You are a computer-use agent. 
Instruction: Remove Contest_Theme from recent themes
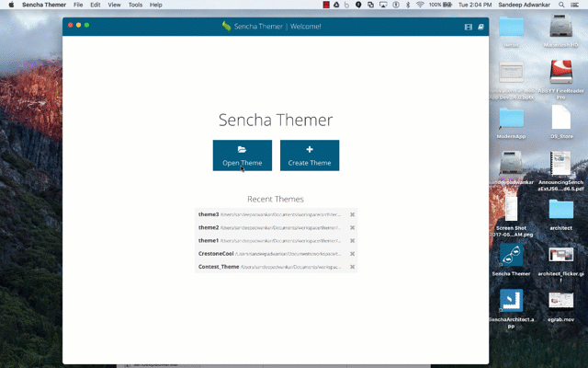pos(352,267)
